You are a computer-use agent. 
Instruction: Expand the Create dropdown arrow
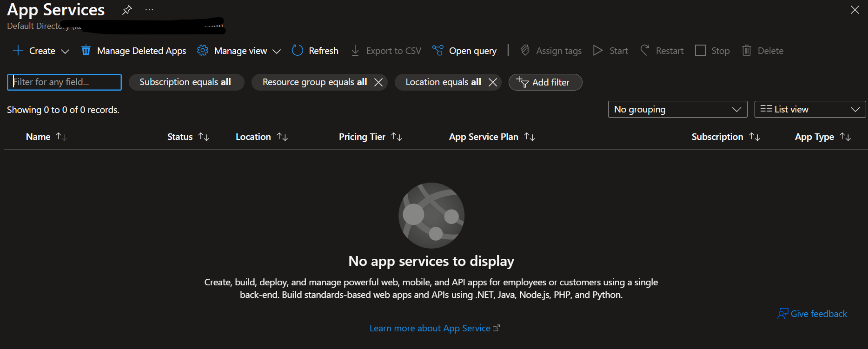65,51
